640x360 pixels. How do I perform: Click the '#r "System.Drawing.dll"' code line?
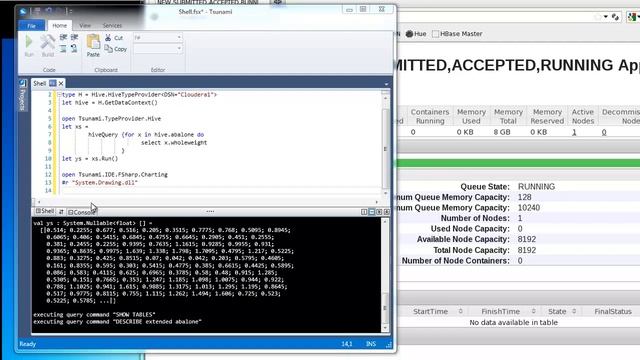pos(100,183)
